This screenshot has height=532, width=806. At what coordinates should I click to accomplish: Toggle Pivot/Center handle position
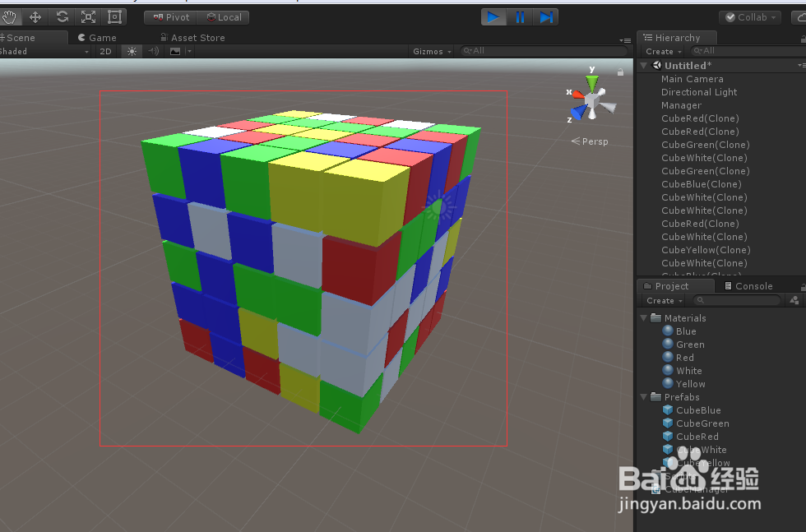click(x=171, y=17)
